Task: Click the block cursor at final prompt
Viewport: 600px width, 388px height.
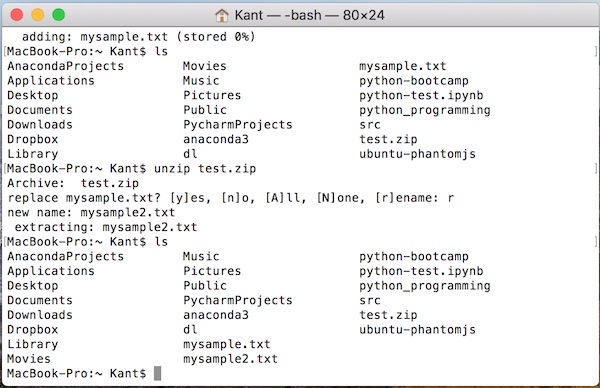Action: (x=157, y=373)
